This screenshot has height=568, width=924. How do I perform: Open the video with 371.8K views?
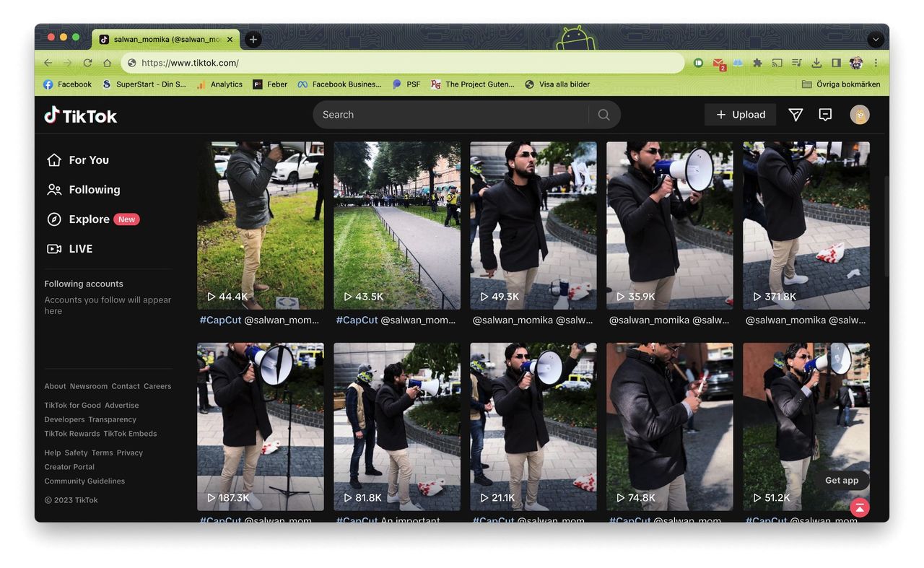click(x=806, y=225)
